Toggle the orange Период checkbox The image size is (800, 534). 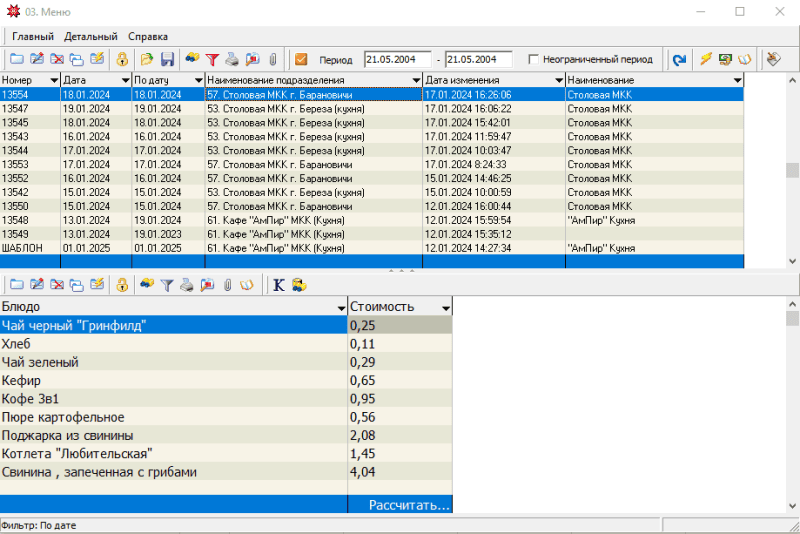pyautogui.click(x=301, y=59)
